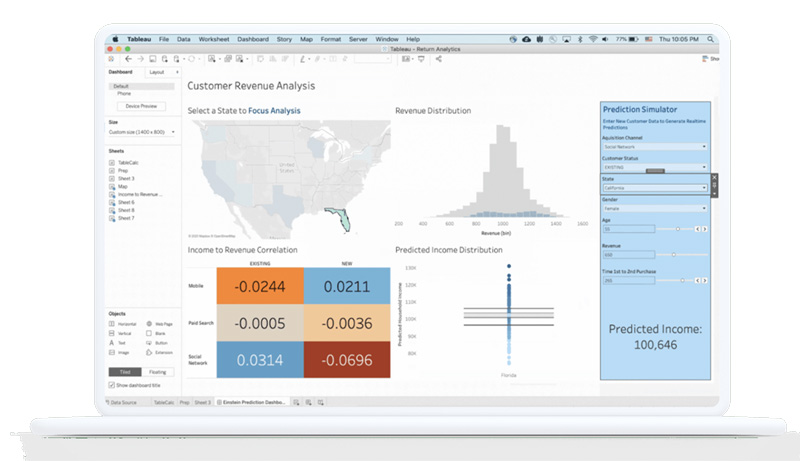This screenshot has width=800, height=461.
Task: Click the Horizontal container object icon
Action: [112, 324]
